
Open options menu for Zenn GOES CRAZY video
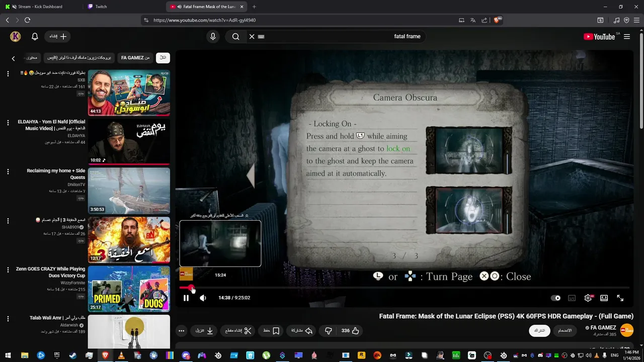[x=8, y=269]
